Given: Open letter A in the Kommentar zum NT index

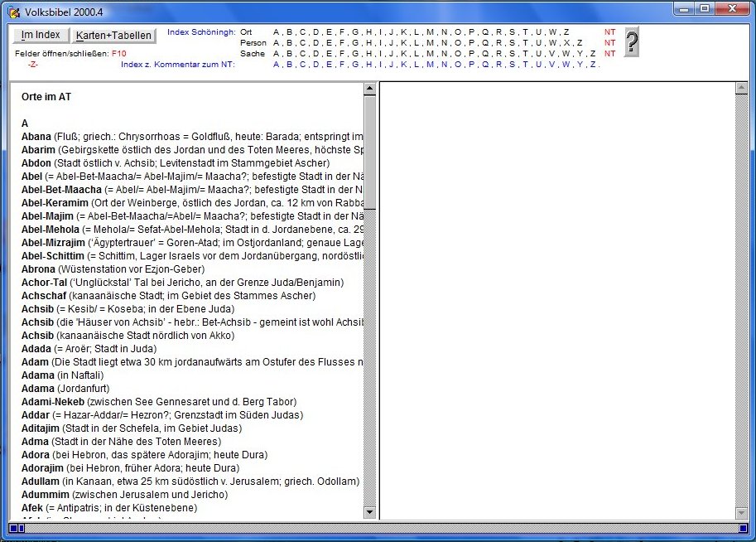Looking at the screenshot, I should pos(276,64).
